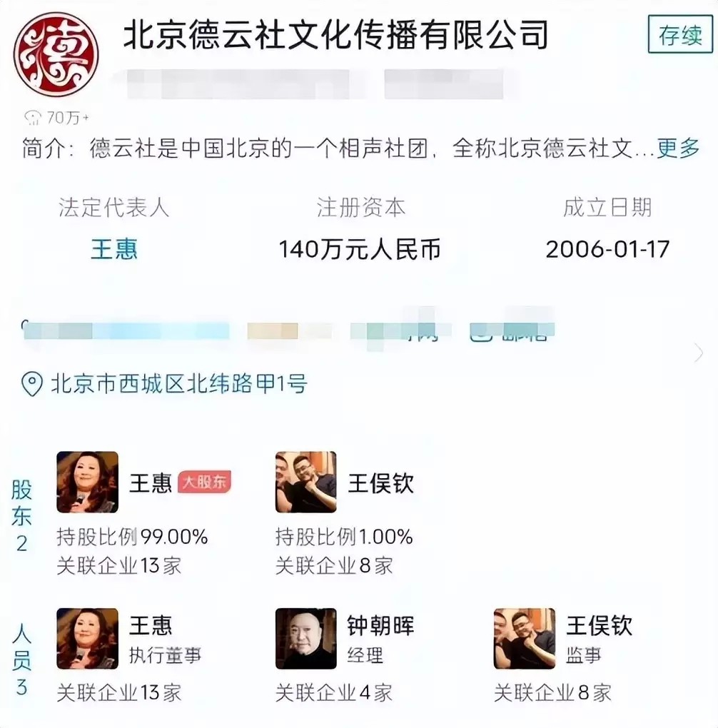The image size is (718, 728).
Task: Open shareholder 王俣钦's avatar photo
Action: [306, 482]
